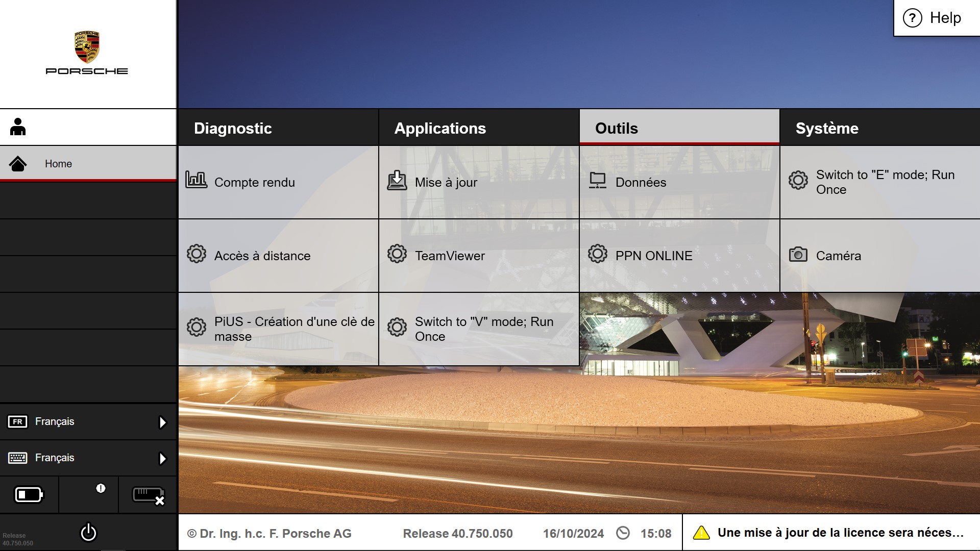This screenshot has width=980, height=551.
Task: Click the Caméra camera icon
Action: click(798, 254)
